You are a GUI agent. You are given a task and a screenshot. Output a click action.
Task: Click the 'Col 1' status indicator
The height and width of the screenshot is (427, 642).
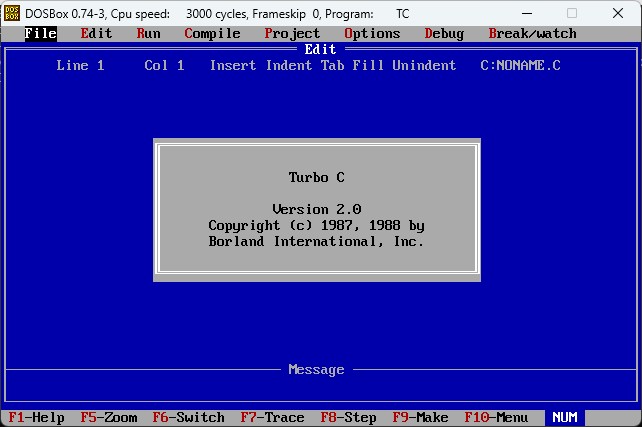[165, 66]
